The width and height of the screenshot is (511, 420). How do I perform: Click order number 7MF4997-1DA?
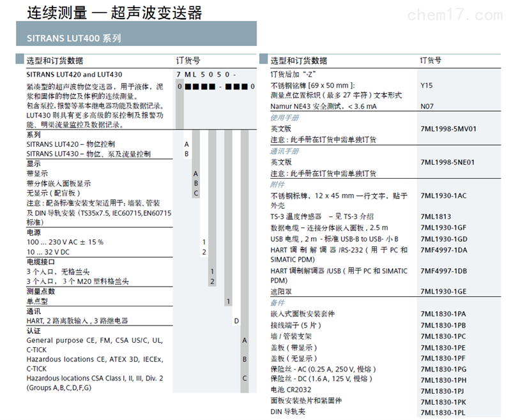tap(444, 250)
